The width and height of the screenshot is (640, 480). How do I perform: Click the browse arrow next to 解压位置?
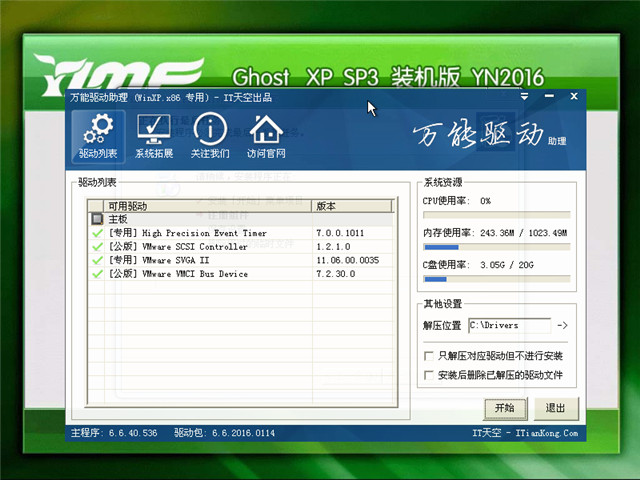[562, 325]
